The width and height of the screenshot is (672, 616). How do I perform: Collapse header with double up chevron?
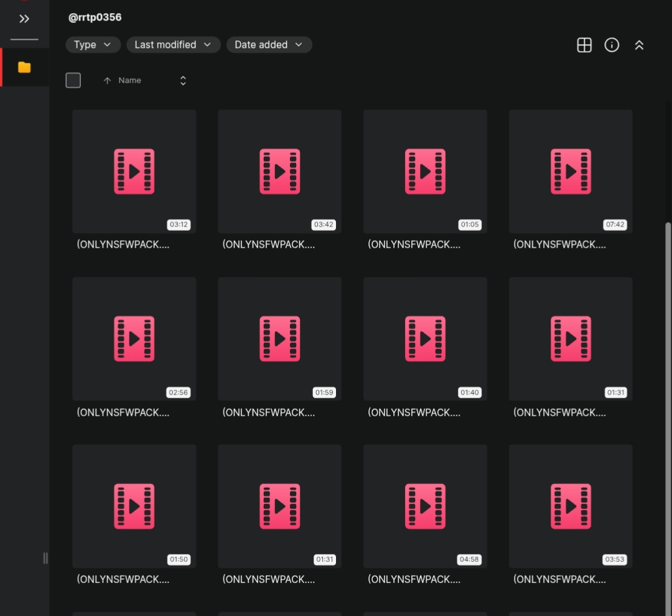click(x=639, y=45)
